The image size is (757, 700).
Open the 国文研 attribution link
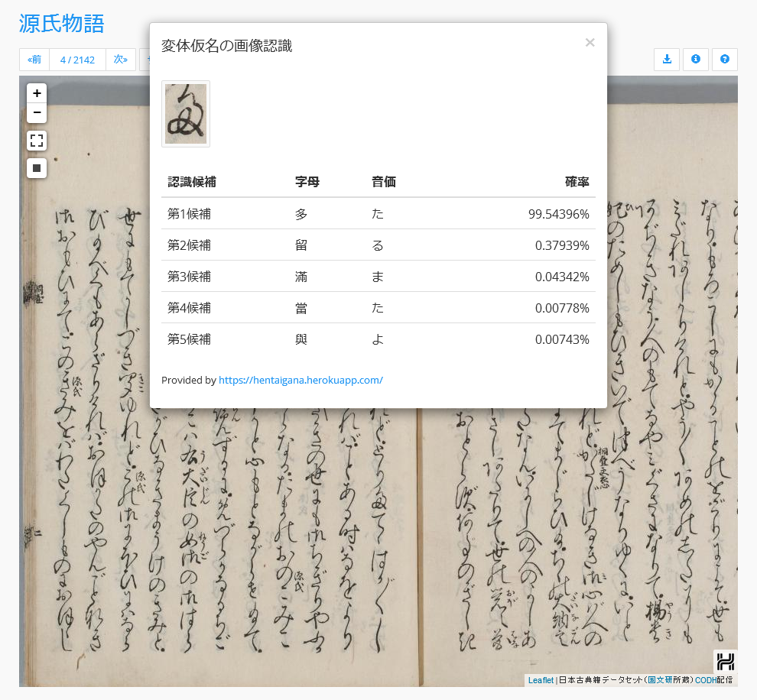(660, 680)
